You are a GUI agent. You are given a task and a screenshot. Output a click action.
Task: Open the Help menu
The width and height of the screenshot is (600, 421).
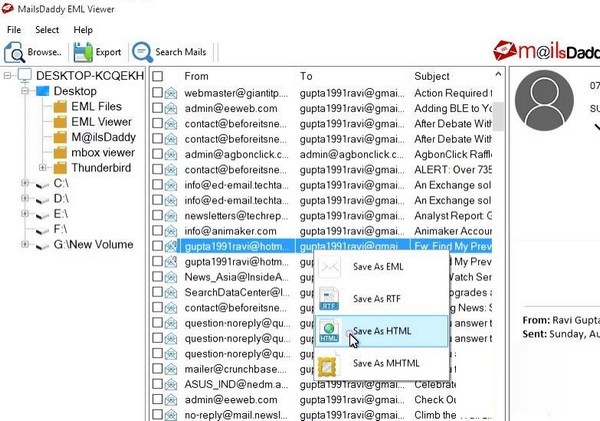pos(83,30)
